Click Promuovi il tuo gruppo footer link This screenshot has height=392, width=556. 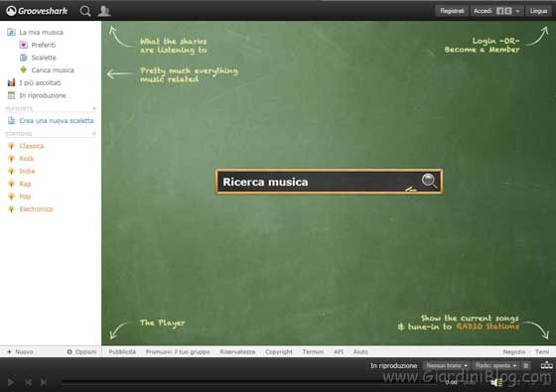[x=178, y=352]
